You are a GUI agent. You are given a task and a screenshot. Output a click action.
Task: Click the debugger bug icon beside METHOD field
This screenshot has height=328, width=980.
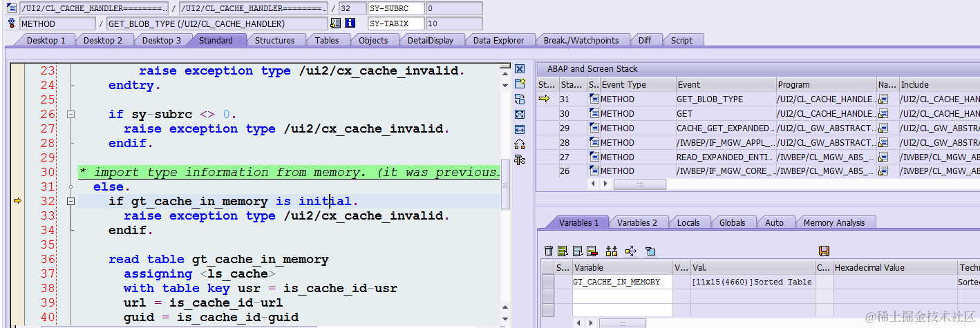11,23
